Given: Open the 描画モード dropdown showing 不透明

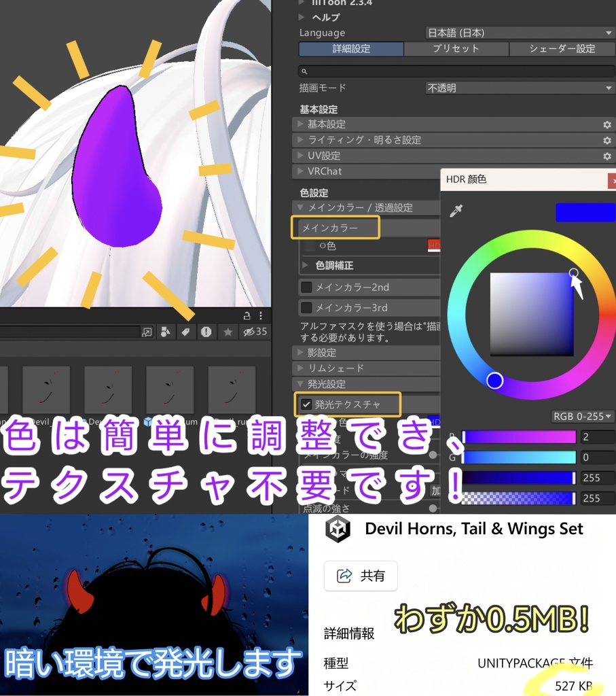Looking at the screenshot, I should click(520, 88).
